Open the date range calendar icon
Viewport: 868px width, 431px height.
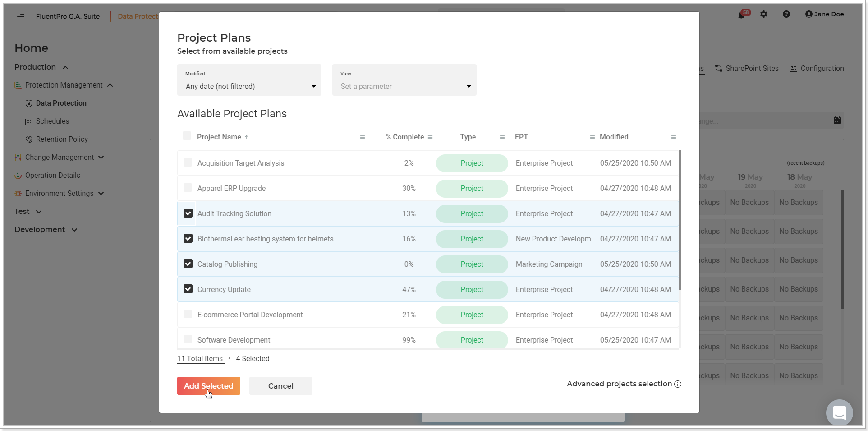pyautogui.click(x=837, y=120)
